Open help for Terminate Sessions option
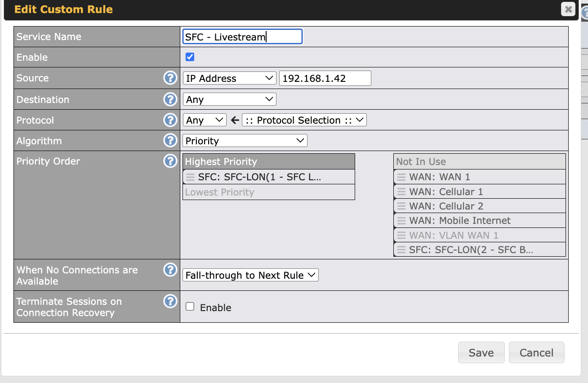The width and height of the screenshot is (588, 383). coord(170,302)
